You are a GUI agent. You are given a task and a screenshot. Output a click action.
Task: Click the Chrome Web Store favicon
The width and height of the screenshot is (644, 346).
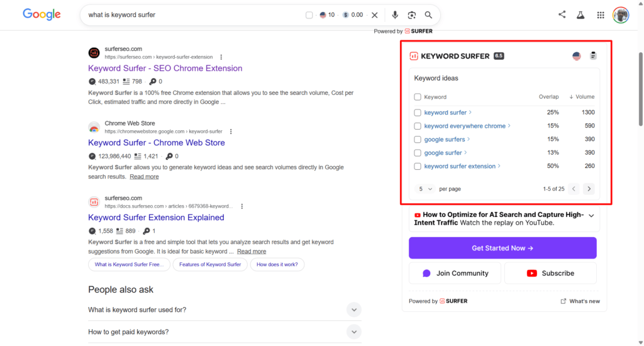(x=94, y=127)
